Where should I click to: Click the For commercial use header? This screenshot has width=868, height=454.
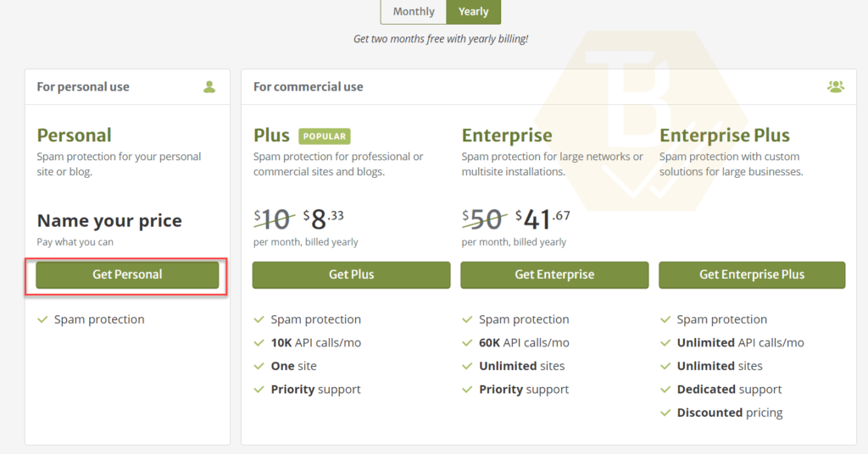(309, 86)
